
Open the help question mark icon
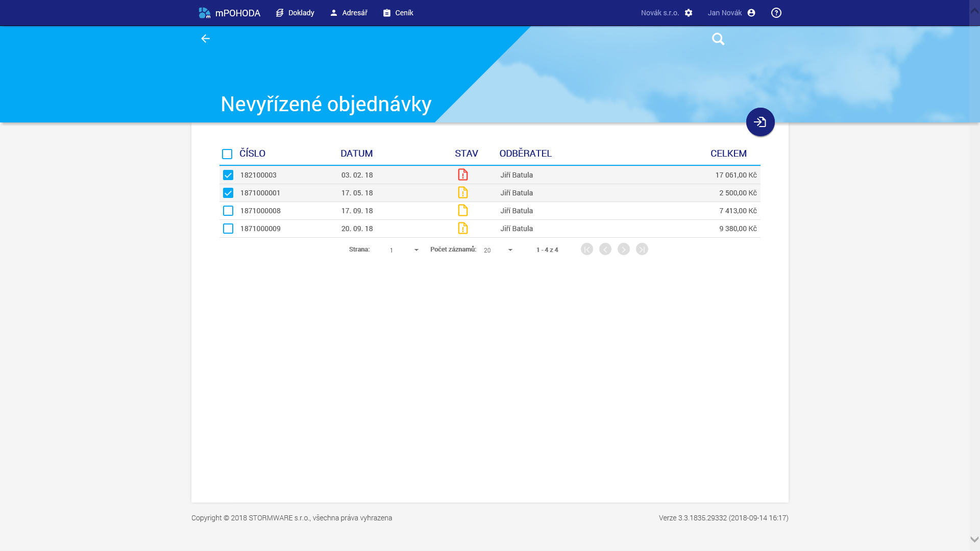[776, 13]
